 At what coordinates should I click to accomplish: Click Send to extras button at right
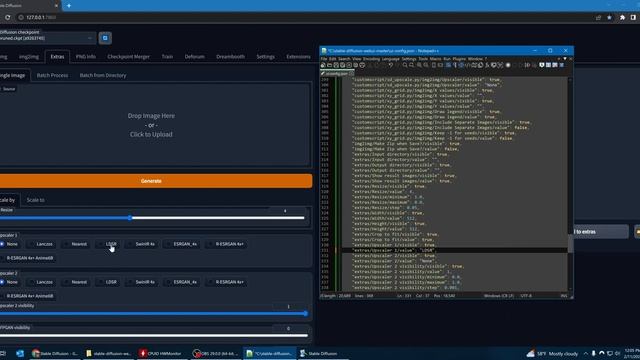click(x=600, y=232)
